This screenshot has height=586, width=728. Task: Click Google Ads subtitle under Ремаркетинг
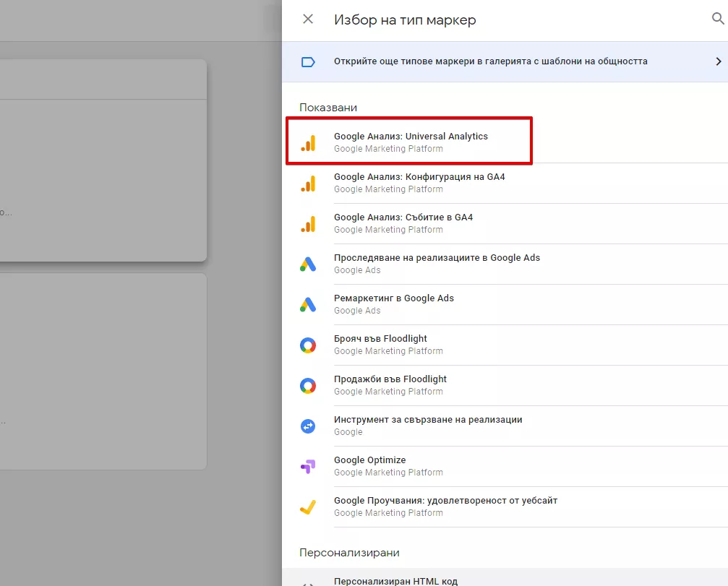pyautogui.click(x=357, y=311)
